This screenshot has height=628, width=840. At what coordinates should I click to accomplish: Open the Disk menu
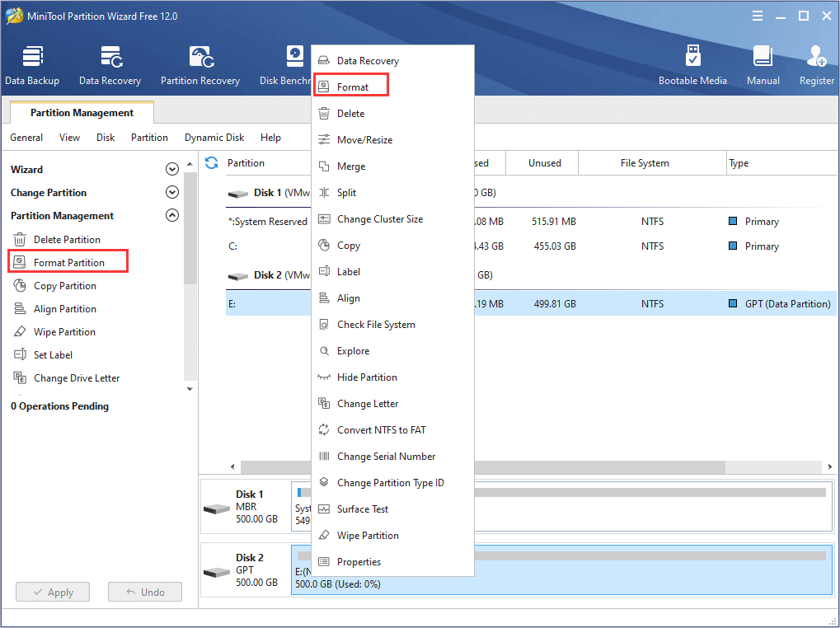pos(106,138)
